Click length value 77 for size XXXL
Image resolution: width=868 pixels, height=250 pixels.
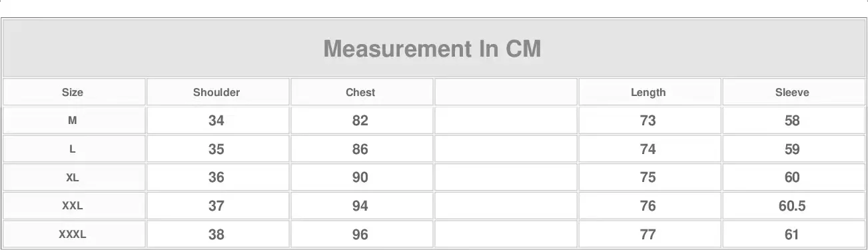pos(648,235)
